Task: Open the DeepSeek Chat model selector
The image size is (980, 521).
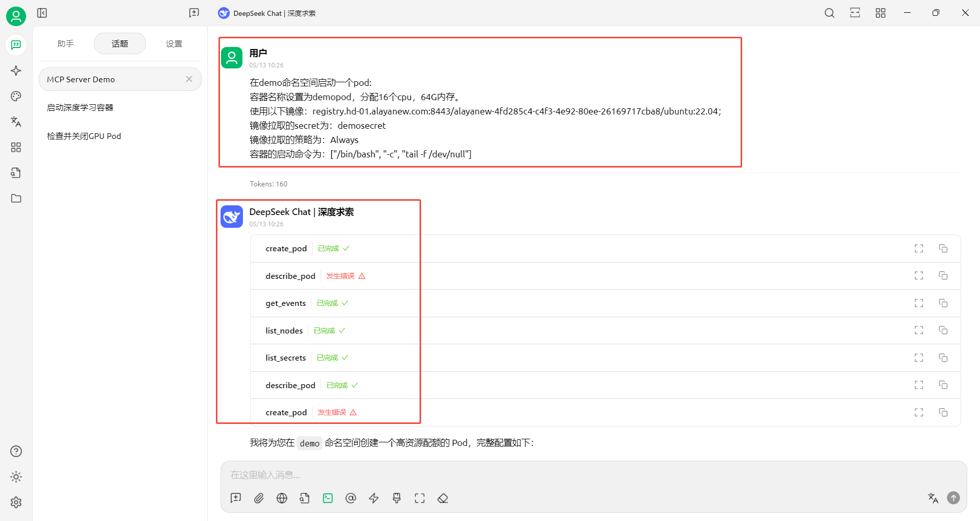Action: coord(267,13)
